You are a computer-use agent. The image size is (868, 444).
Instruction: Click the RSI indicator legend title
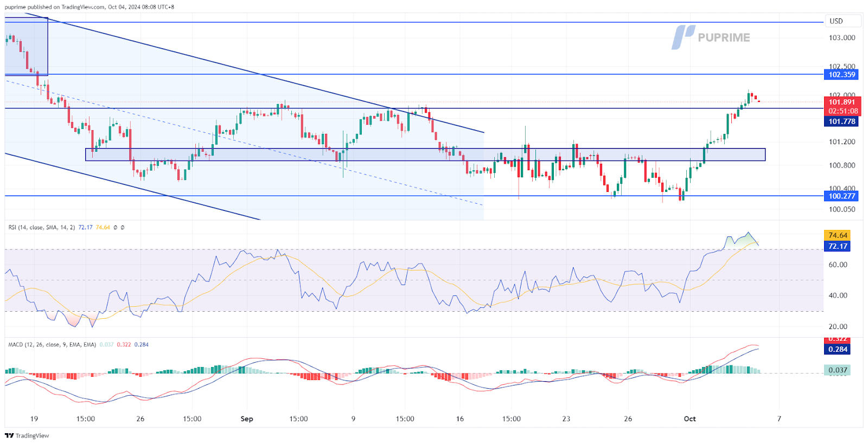[x=42, y=228]
